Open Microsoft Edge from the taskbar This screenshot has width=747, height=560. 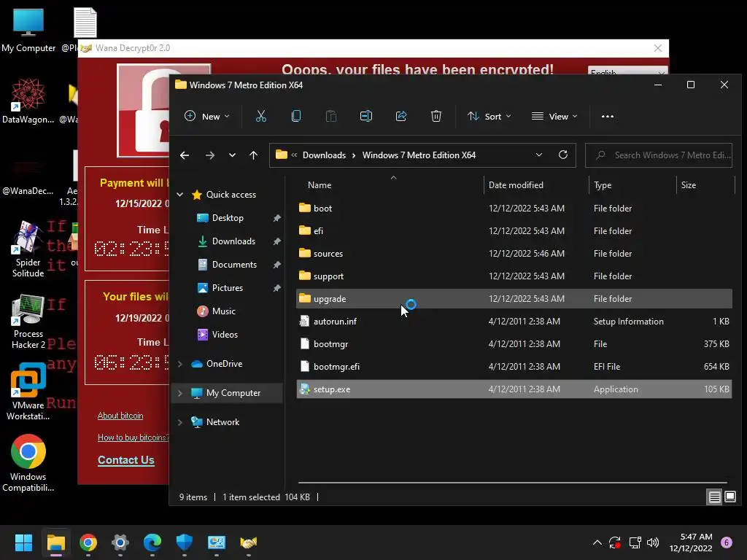(x=152, y=542)
